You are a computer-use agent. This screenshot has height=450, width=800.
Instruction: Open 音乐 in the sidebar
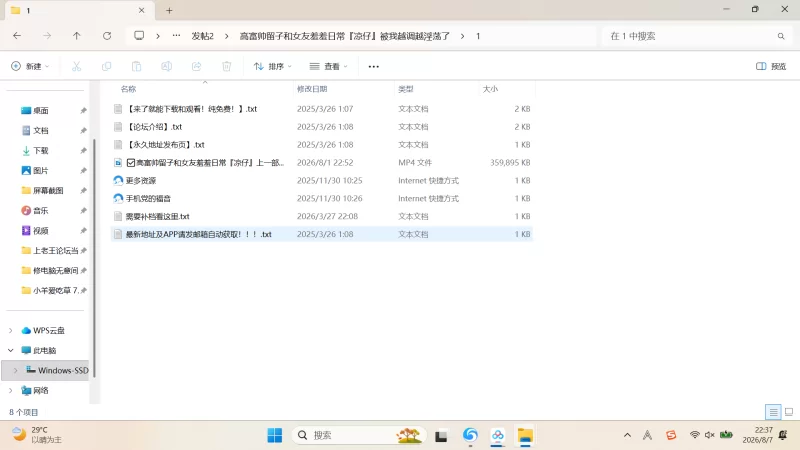point(41,210)
